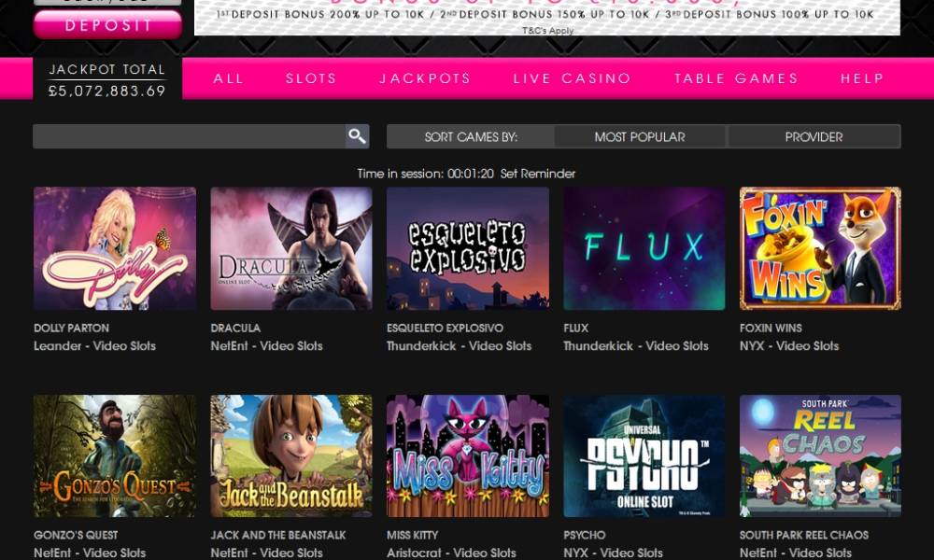Click the search magnifier icon

pyautogui.click(x=358, y=136)
